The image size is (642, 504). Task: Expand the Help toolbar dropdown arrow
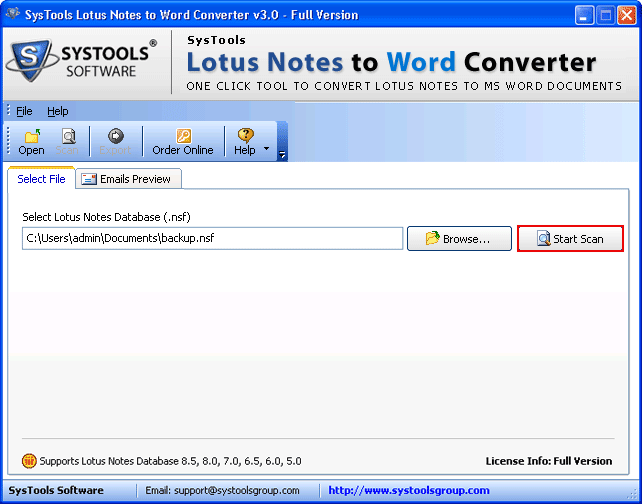click(x=267, y=148)
